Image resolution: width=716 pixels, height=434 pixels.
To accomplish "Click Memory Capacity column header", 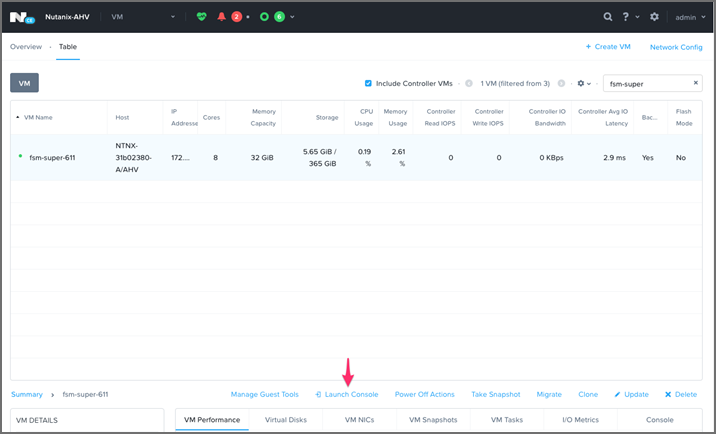I will 263,117.
